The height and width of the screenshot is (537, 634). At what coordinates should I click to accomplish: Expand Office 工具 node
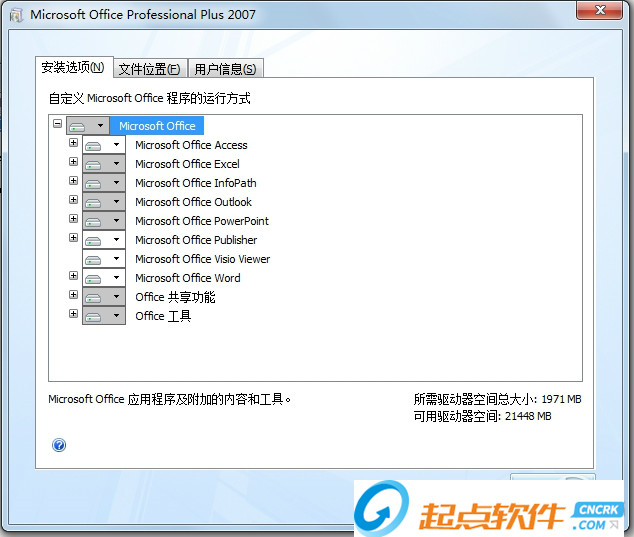(73, 313)
